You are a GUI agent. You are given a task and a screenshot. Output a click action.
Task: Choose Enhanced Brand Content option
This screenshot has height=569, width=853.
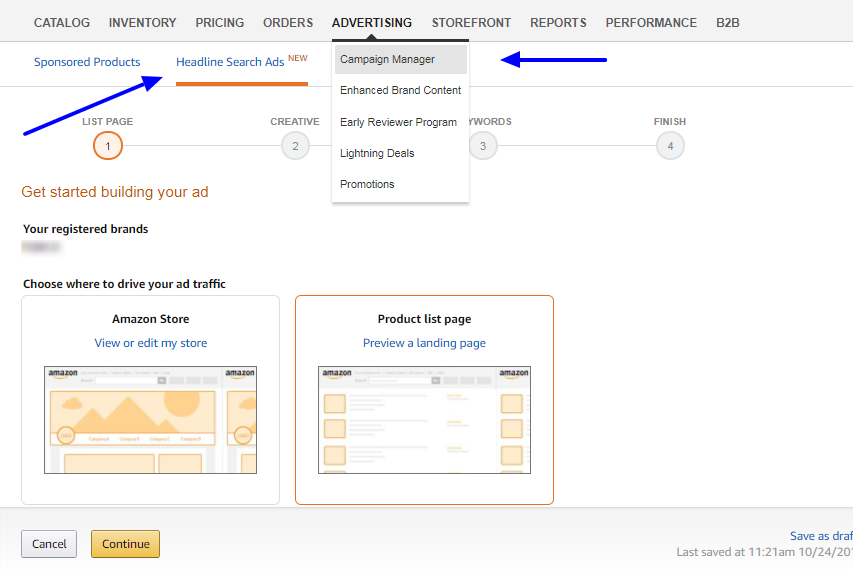[x=400, y=90]
